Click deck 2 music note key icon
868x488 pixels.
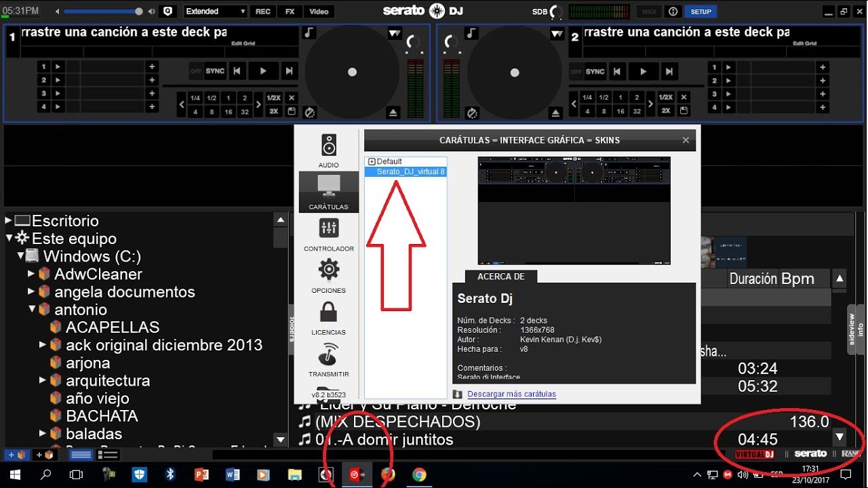[x=472, y=33]
